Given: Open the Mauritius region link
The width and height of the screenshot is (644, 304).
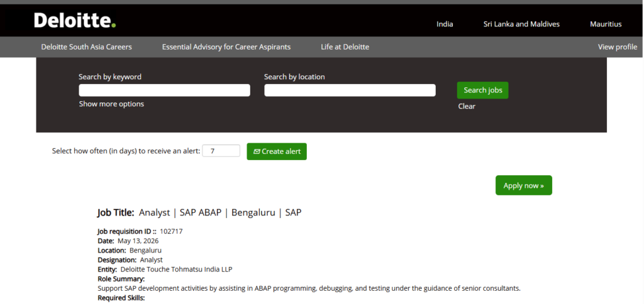Looking at the screenshot, I should click(606, 24).
